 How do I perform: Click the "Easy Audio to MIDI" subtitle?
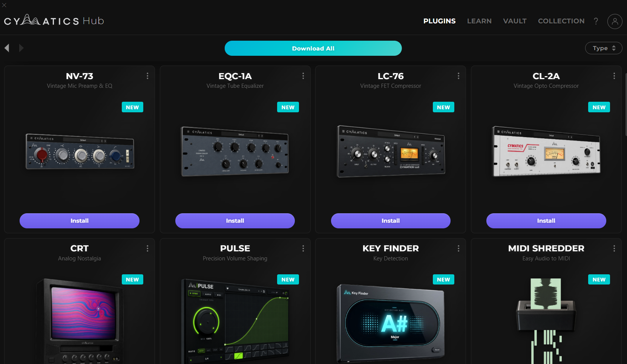[546, 258]
